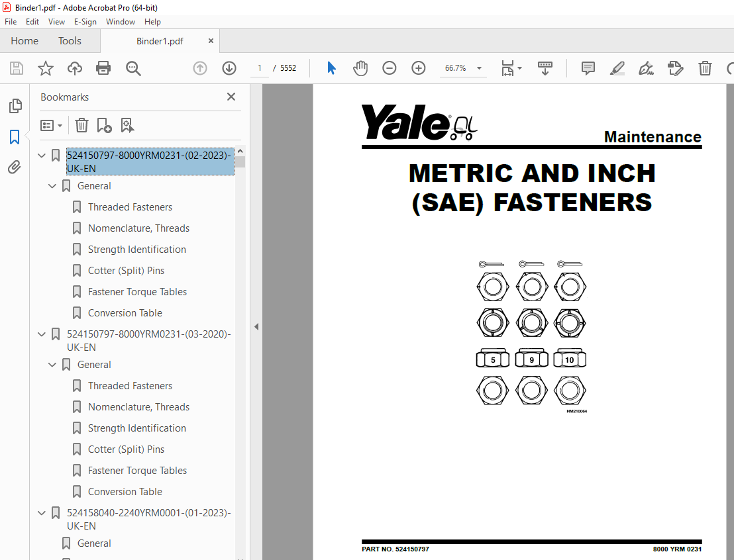The image size is (734, 560).
Task: Open the first Conversion Table bookmark
Action: 125,313
